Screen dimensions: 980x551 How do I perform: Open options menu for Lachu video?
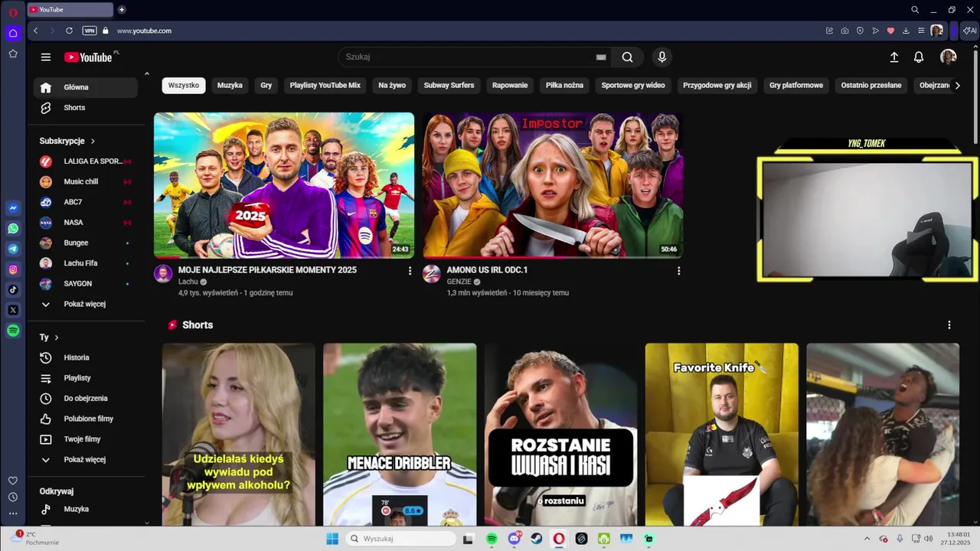pyautogui.click(x=410, y=271)
